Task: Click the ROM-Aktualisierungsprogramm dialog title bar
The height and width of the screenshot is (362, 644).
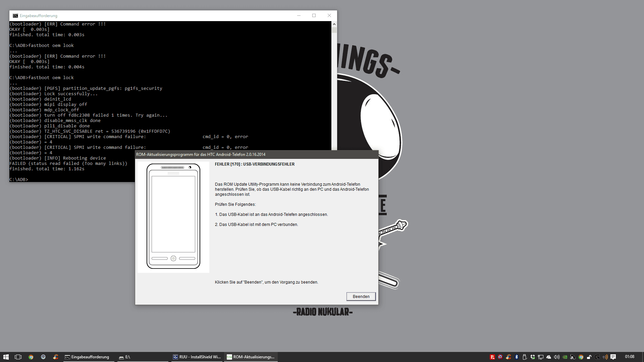Action: 257,155
